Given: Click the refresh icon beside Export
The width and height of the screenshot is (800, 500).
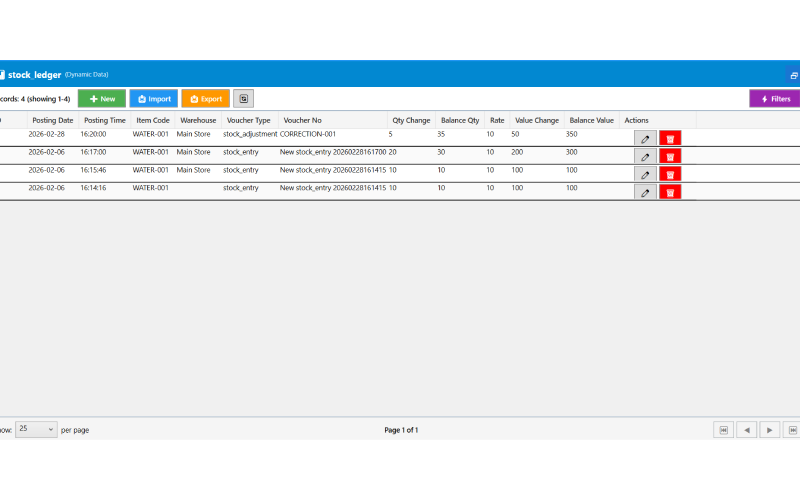Looking at the screenshot, I should (x=243, y=98).
